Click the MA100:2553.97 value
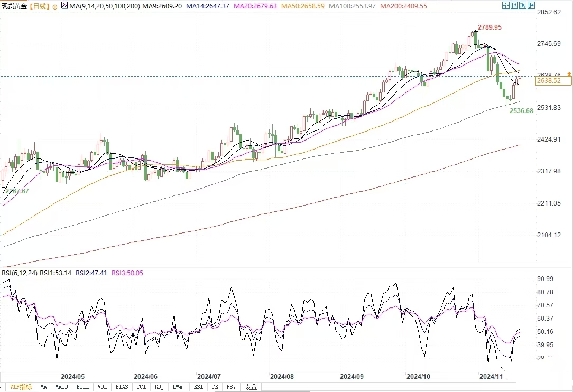The width and height of the screenshot is (573, 392). pos(352,6)
